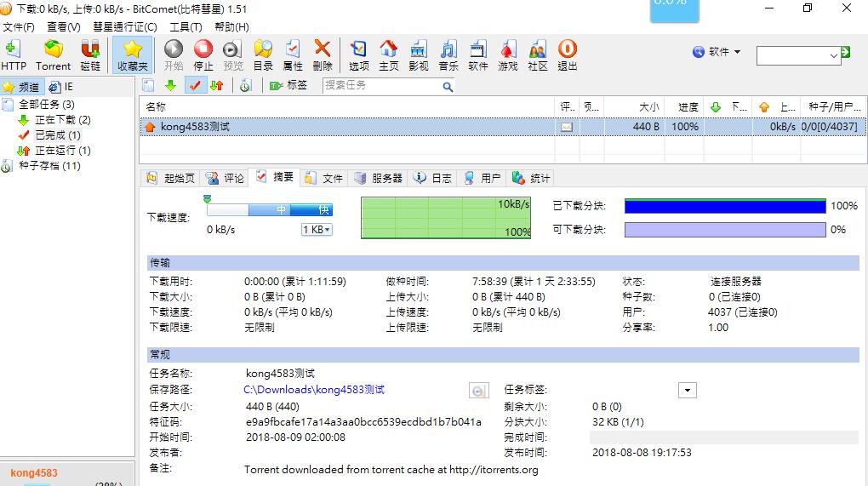
Task: Open download directory (目录) icon
Action: pyautogui.click(x=263, y=55)
